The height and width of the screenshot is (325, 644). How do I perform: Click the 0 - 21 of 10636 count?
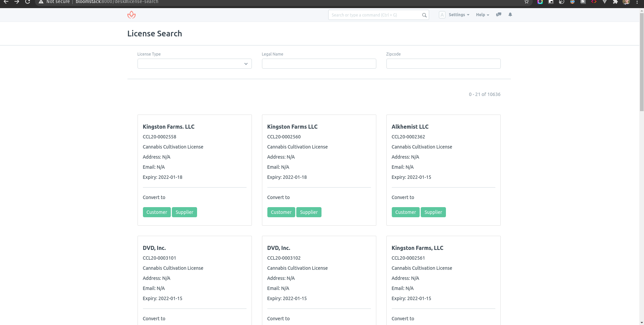tap(485, 94)
